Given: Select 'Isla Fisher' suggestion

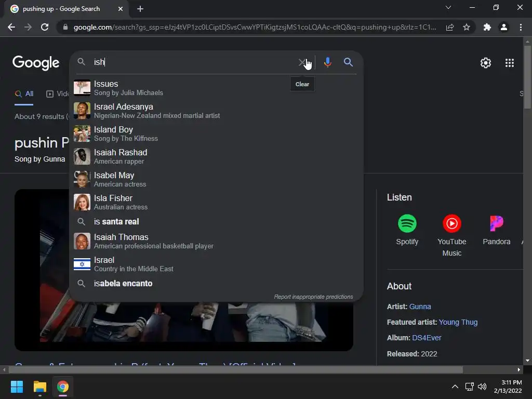Looking at the screenshot, I should pyautogui.click(x=217, y=202).
